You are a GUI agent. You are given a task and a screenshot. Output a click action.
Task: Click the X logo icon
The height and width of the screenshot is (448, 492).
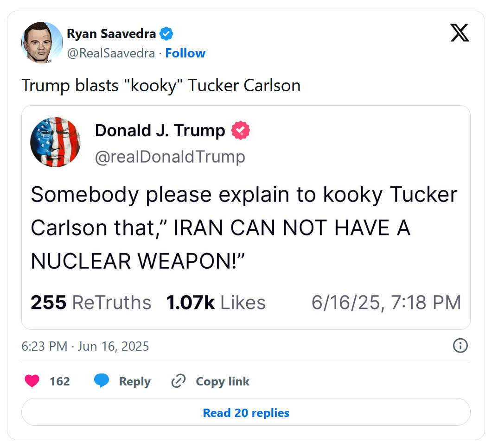click(460, 34)
